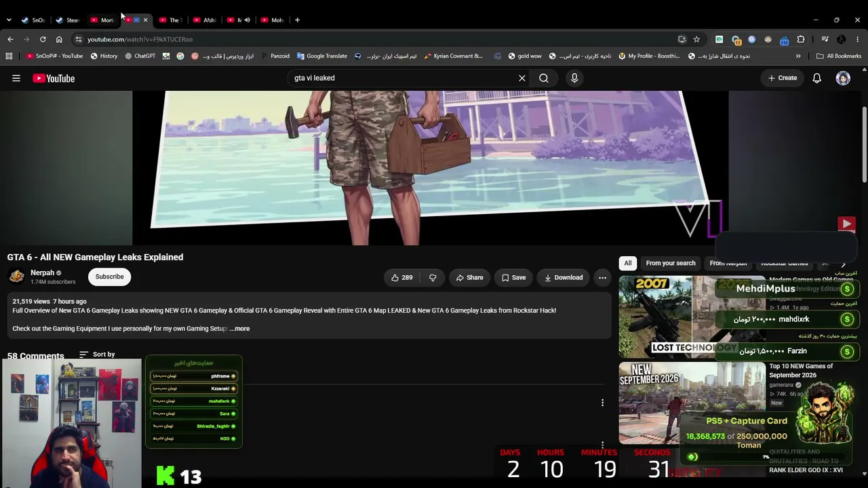The width and height of the screenshot is (868, 488).
Task: Open Top 10 NEW Games of September 2026
Action: (801, 371)
